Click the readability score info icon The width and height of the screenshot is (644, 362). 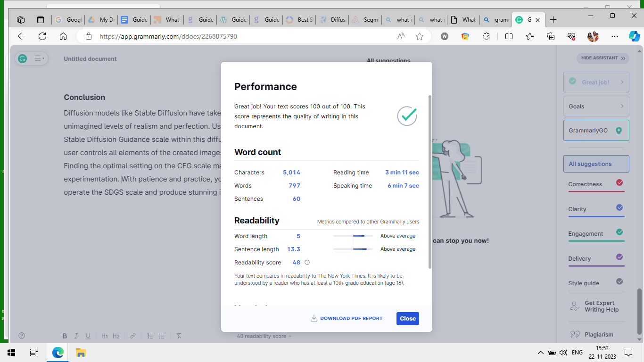[307, 263]
